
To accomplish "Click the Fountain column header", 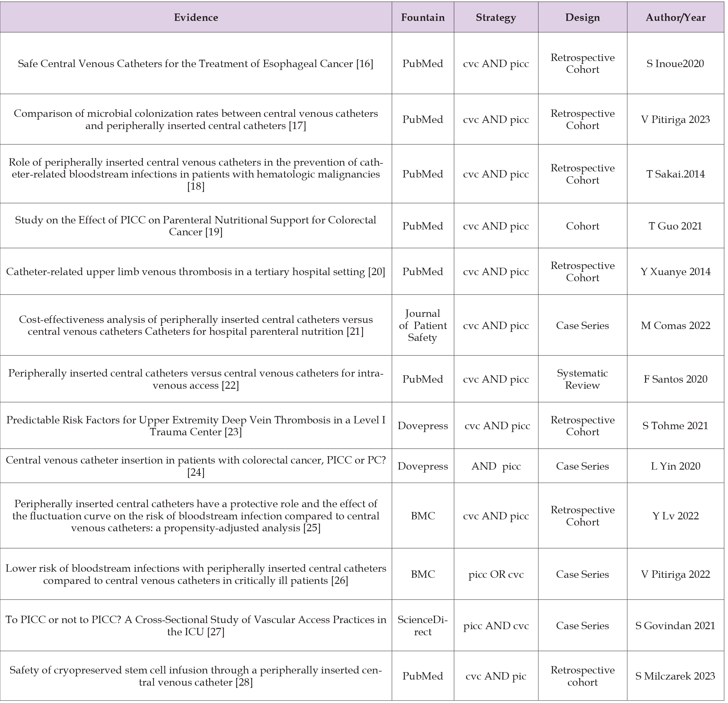I will [x=423, y=17].
